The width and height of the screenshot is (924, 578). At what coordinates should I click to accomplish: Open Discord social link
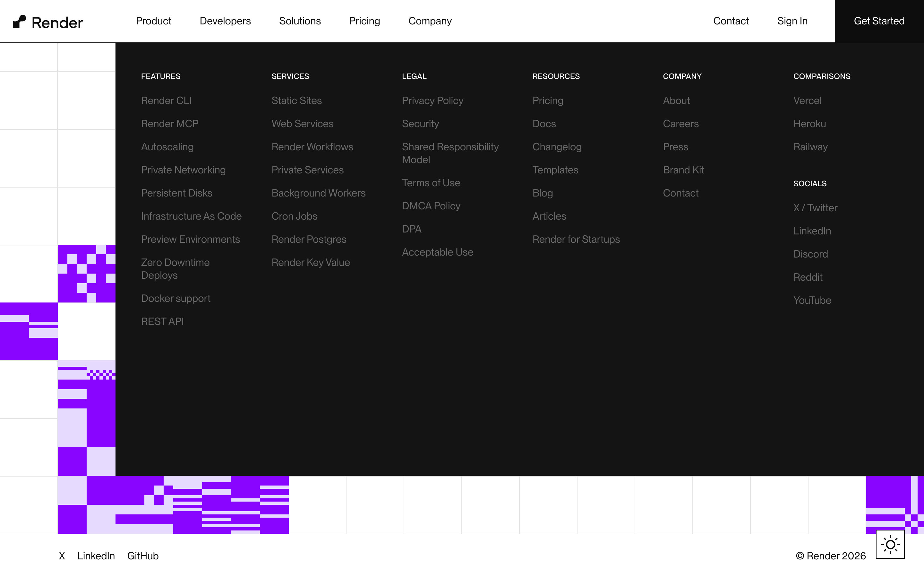[811, 254]
